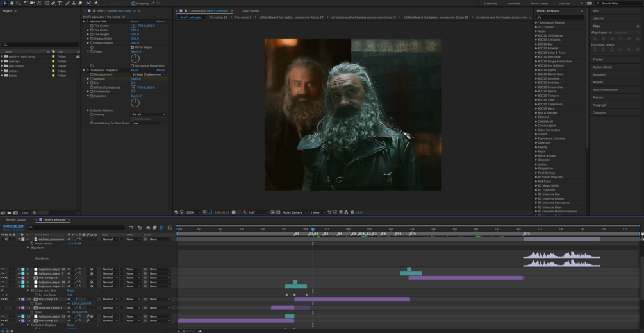Enable the Snapping checkbox

133,3
